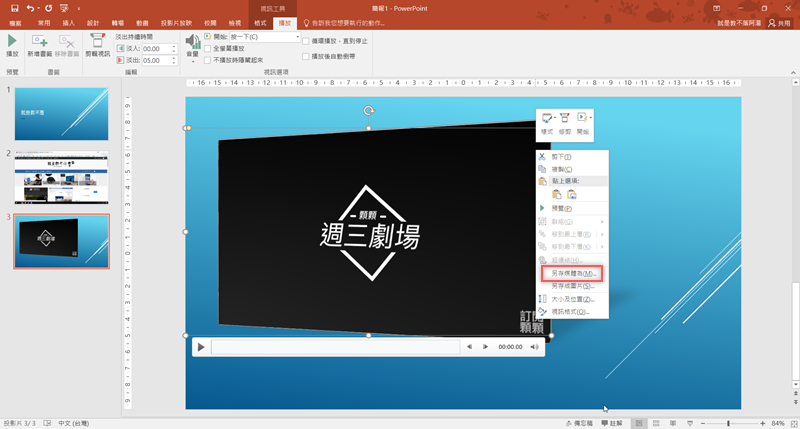Zoom in with the plus button
800x429 pixels.
pyautogui.click(x=763, y=423)
